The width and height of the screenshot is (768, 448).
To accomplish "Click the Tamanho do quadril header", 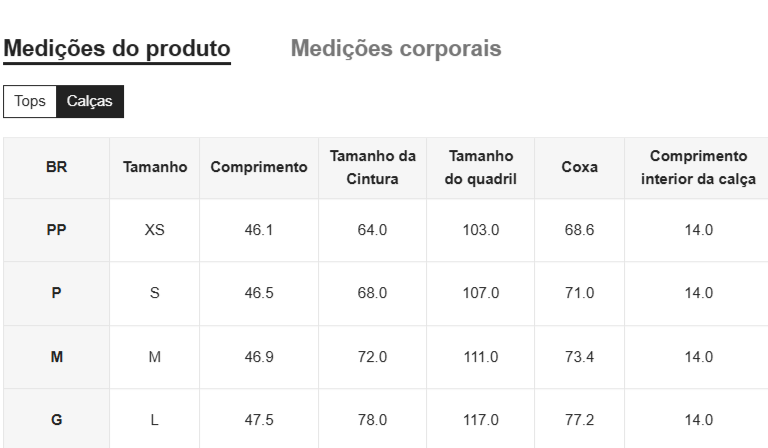I will 481,168.
